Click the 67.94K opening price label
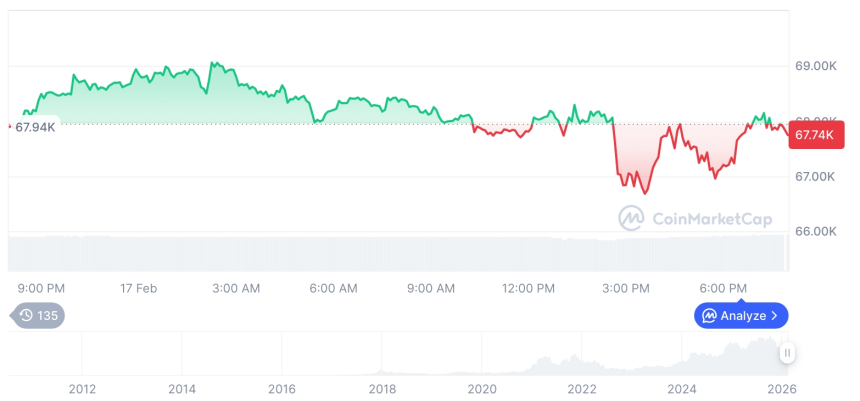This screenshot has height=401, width=860. pos(36,127)
